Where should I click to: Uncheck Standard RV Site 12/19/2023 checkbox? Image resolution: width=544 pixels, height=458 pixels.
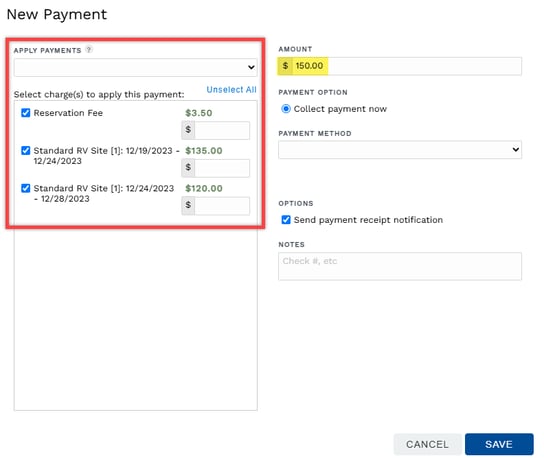(x=25, y=151)
